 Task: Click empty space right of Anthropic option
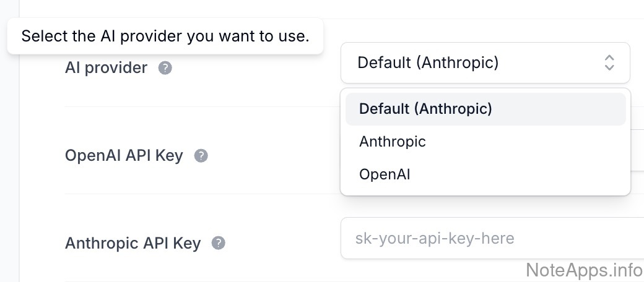click(526, 142)
